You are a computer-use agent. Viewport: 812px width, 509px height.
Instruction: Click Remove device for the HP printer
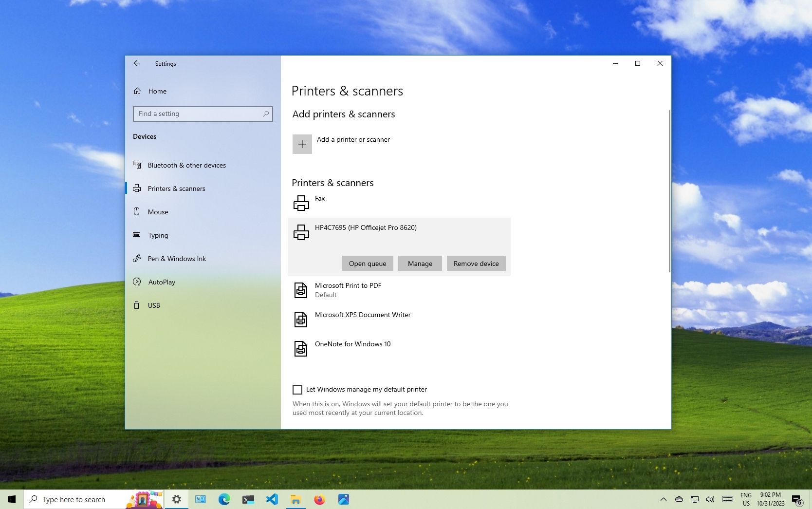point(476,264)
